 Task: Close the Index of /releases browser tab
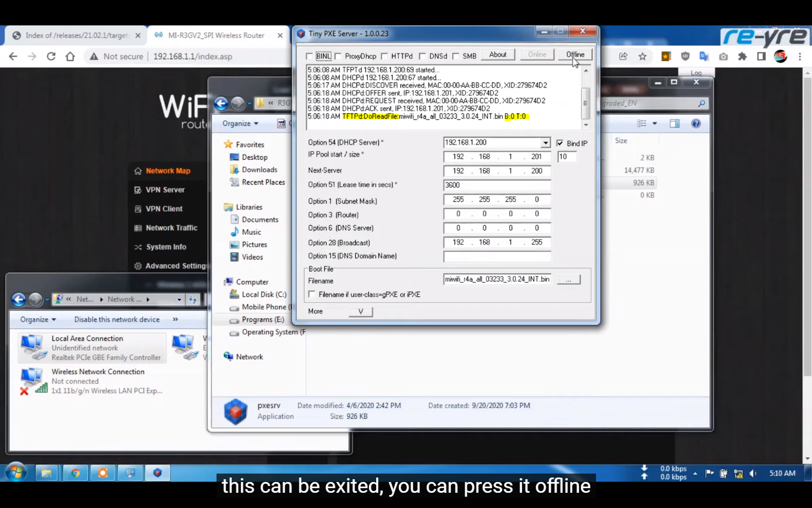coord(138,36)
